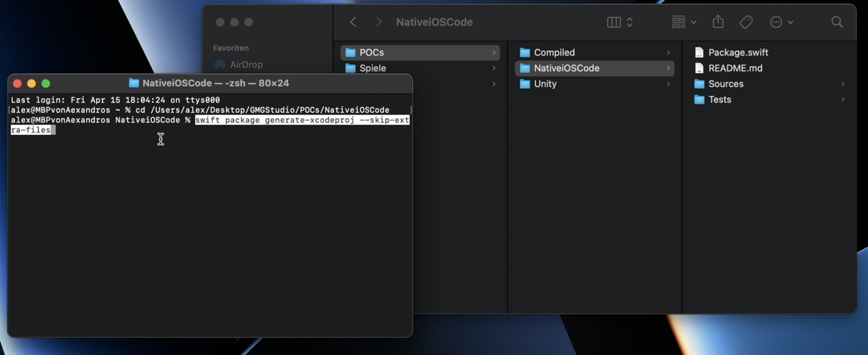Change Finder column view mode
The height and width of the screenshot is (355, 868).
pyautogui.click(x=620, y=22)
